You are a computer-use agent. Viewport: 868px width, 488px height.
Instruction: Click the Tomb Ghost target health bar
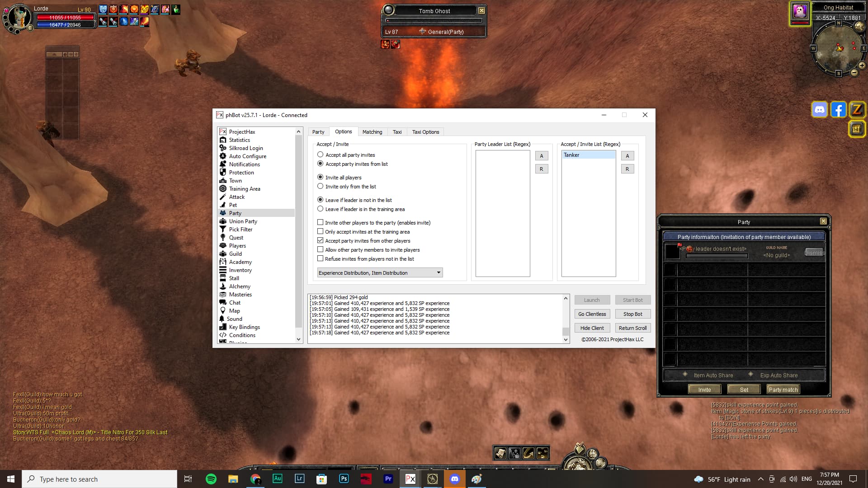434,20
